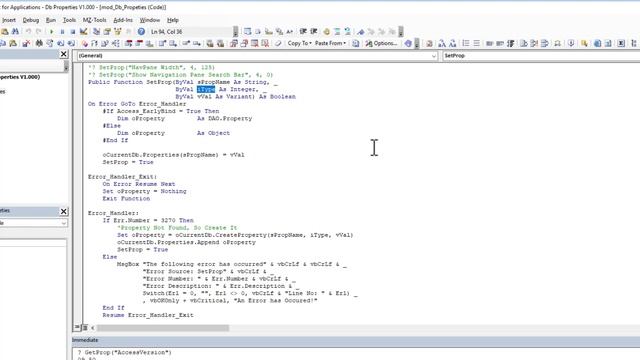Open the Copy To dropdown
This screenshot has height=360, width=640.
[300, 43]
